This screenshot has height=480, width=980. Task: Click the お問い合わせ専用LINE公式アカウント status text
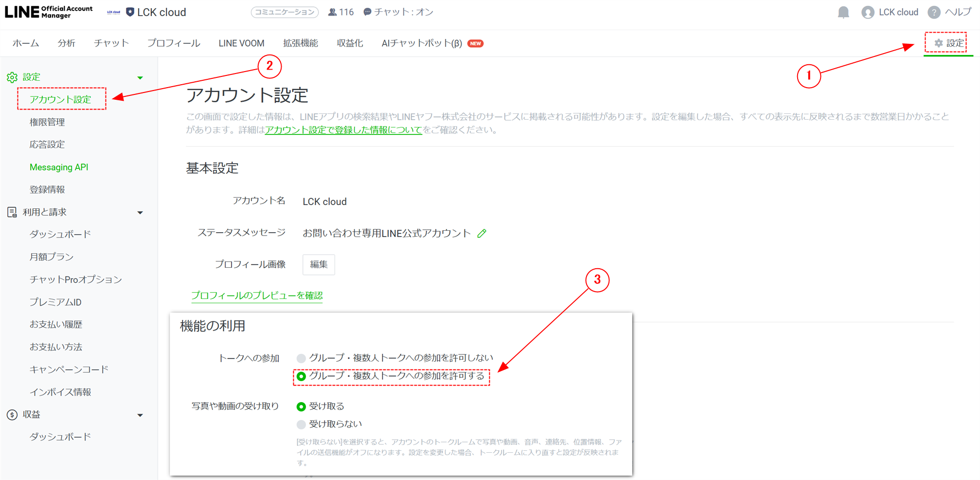[x=387, y=233]
